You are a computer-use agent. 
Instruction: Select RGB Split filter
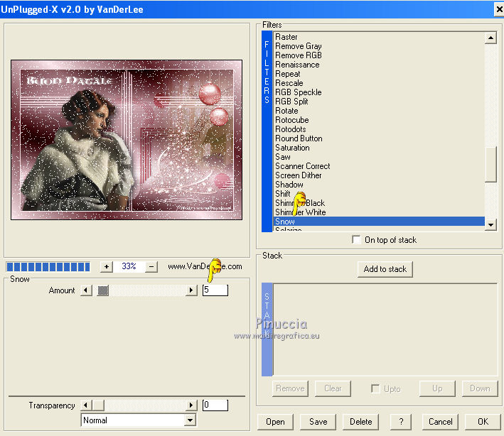click(379, 102)
